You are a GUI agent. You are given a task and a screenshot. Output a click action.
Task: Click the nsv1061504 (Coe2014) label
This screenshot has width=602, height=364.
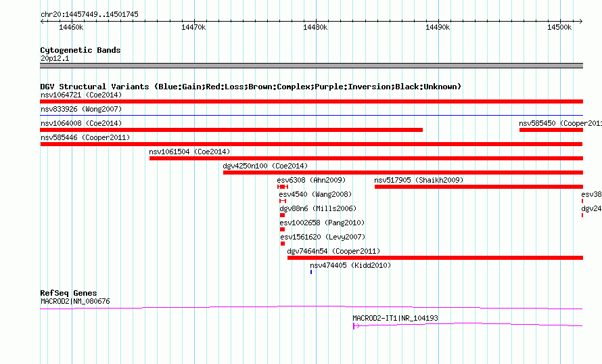[x=189, y=152]
